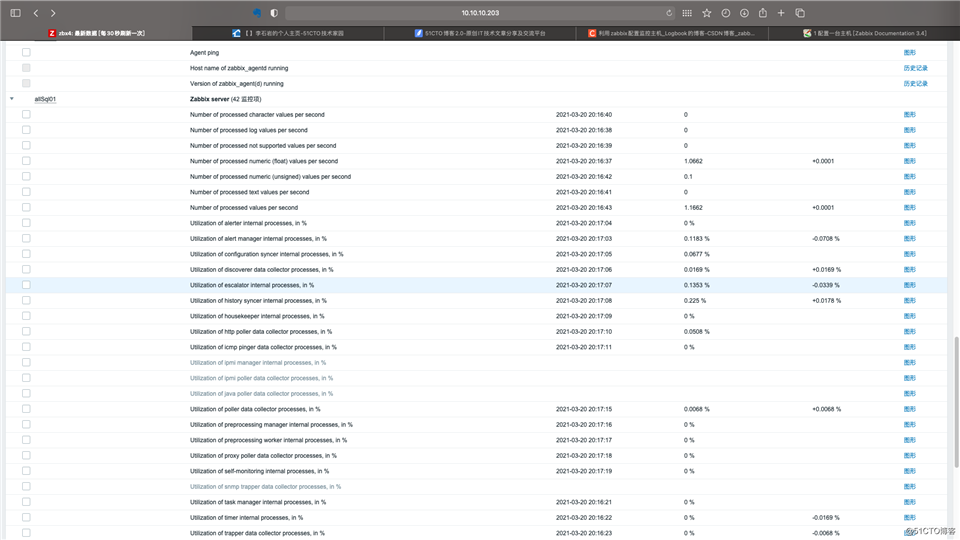Check the preprocessing manager row checkbox

click(26, 424)
